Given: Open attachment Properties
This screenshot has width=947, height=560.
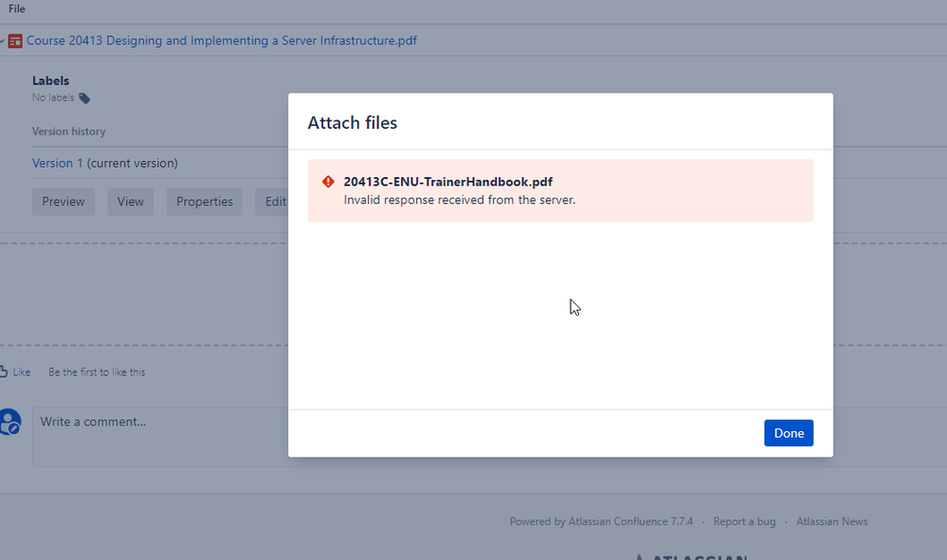Looking at the screenshot, I should point(204,202).
